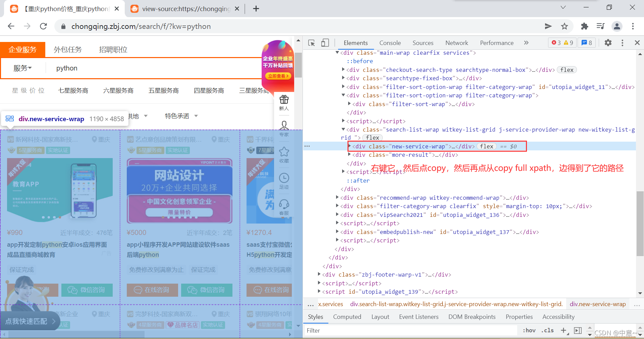Switch to the Network tab
Image resolution: width=644 pixels, height=339 pixels.
point(457,43)
